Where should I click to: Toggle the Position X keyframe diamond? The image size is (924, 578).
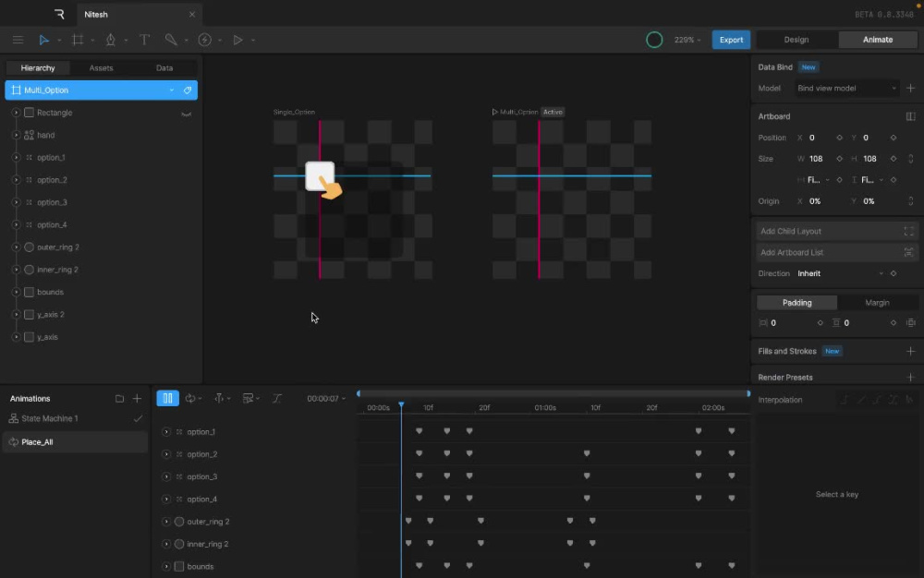(x=839, y=138)
